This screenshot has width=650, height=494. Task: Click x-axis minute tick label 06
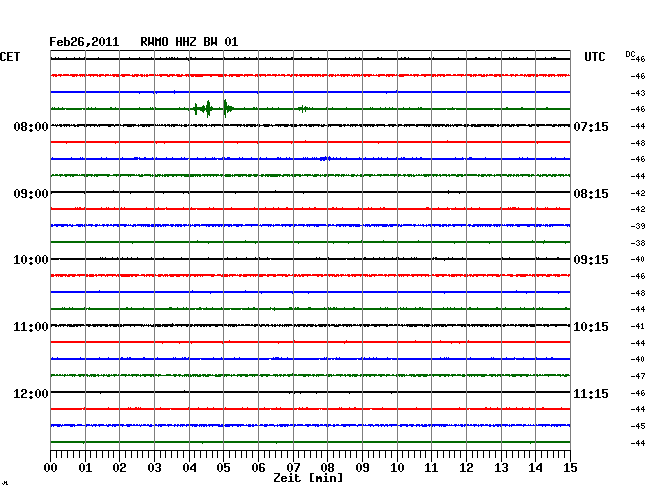pyautogui.click(x=258, y=467)
